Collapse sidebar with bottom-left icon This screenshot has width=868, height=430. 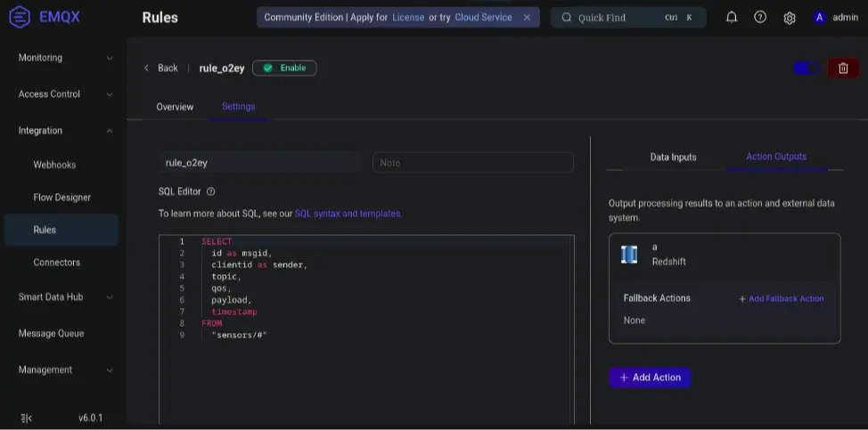tap(26, 418)
